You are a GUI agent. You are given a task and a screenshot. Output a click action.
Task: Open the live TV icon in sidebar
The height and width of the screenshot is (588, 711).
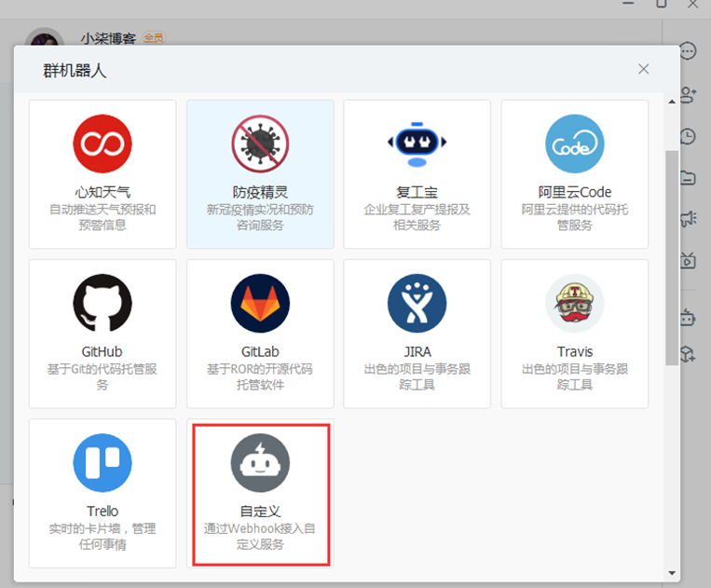click(x=688, y=260)
